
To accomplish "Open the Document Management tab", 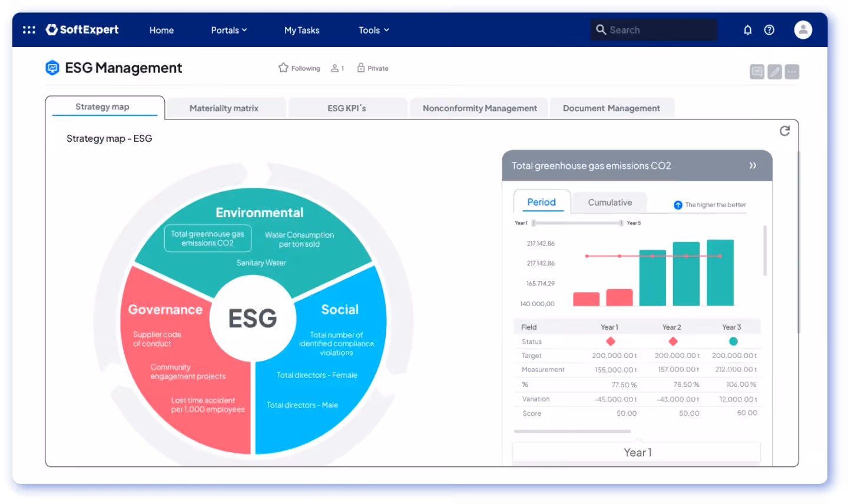I will (x=611, y=108).
